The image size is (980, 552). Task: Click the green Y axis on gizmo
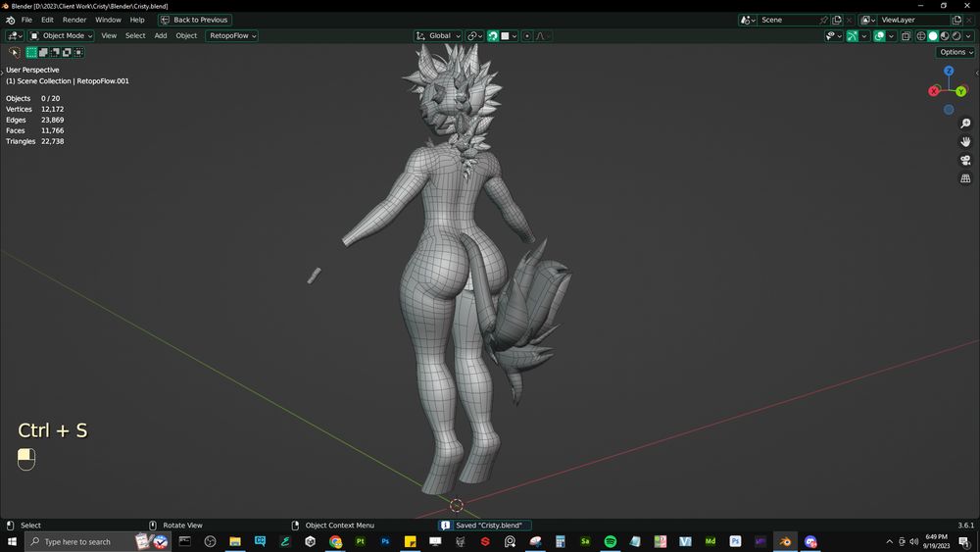click(961, 91)
